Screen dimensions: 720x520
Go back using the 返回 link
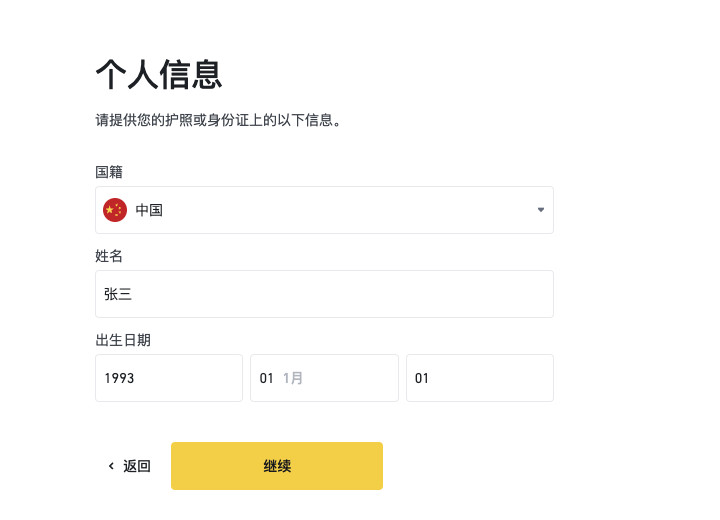click(x=136, y=466)
